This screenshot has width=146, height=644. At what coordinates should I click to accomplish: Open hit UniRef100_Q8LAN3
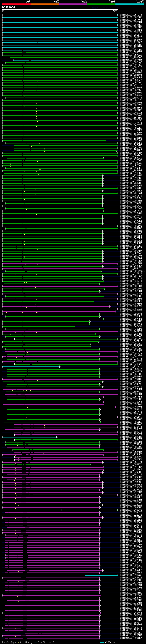pos(131,27)
